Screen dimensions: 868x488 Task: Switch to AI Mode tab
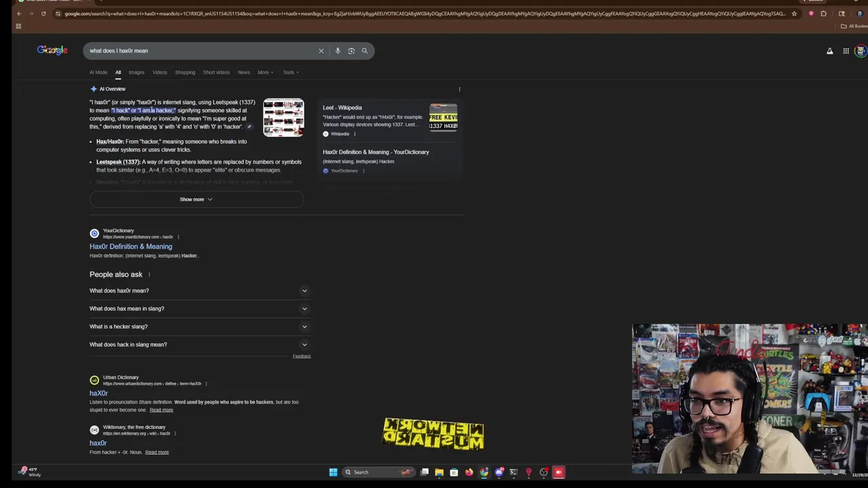coord(98,73)
